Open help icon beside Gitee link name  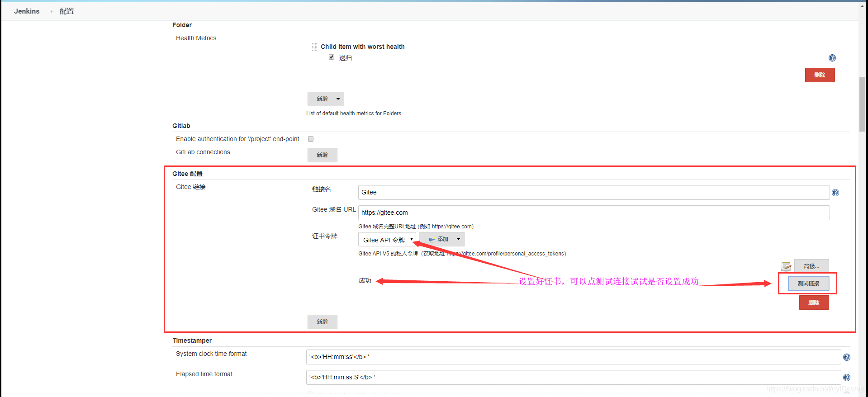click(835, 193)
